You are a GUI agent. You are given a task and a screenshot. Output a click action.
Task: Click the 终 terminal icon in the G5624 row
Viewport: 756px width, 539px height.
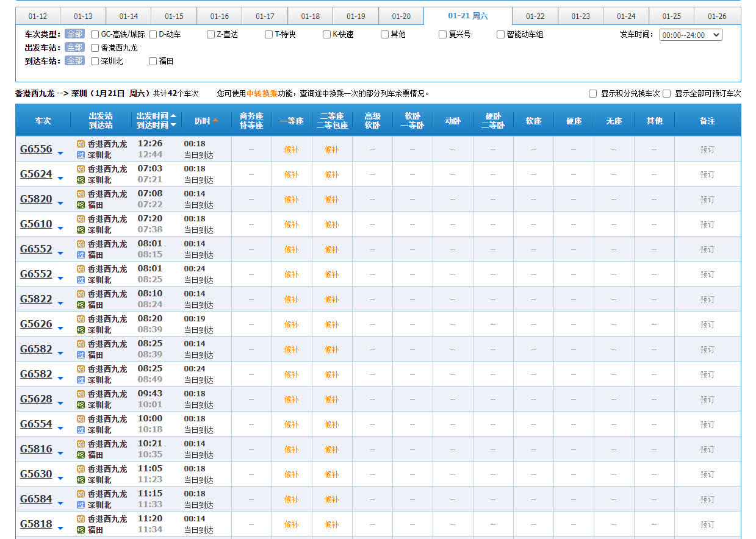[81, 180]
